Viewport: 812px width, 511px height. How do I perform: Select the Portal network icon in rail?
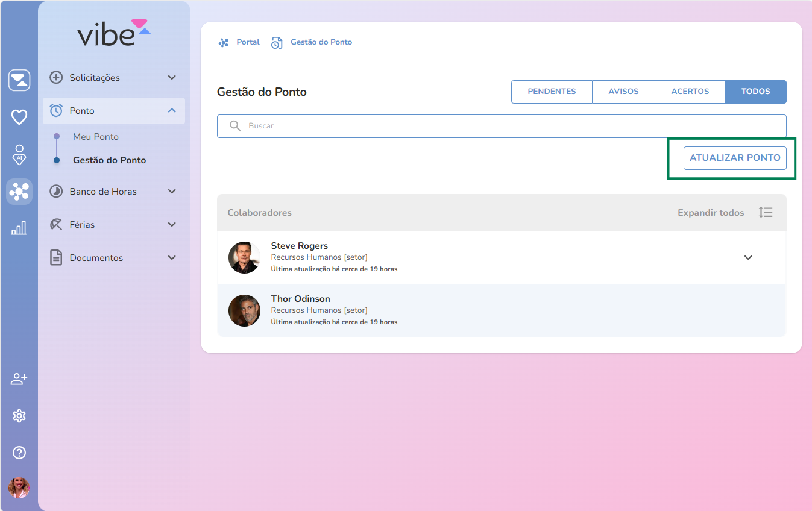coord(19,192)
